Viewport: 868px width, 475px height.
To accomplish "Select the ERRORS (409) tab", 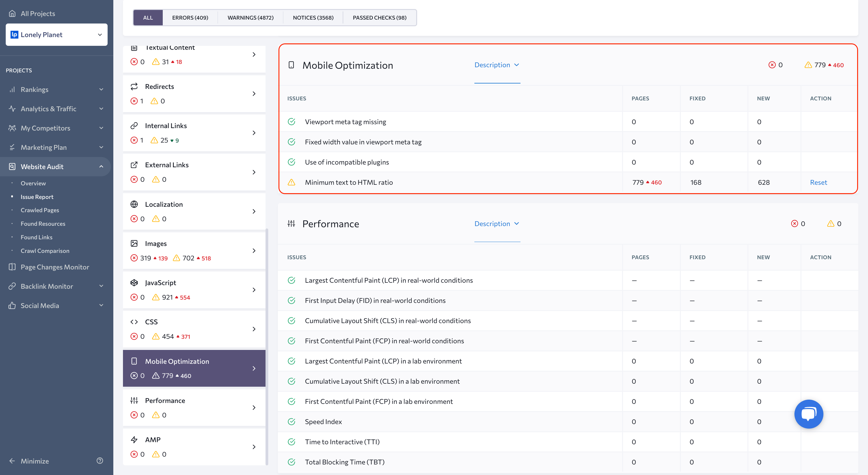I will 190,17.
